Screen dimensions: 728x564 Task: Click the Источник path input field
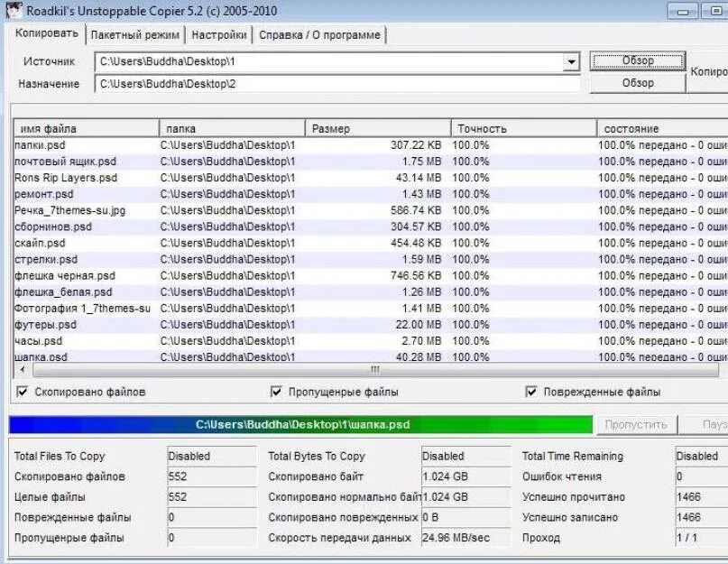point(328,61)
